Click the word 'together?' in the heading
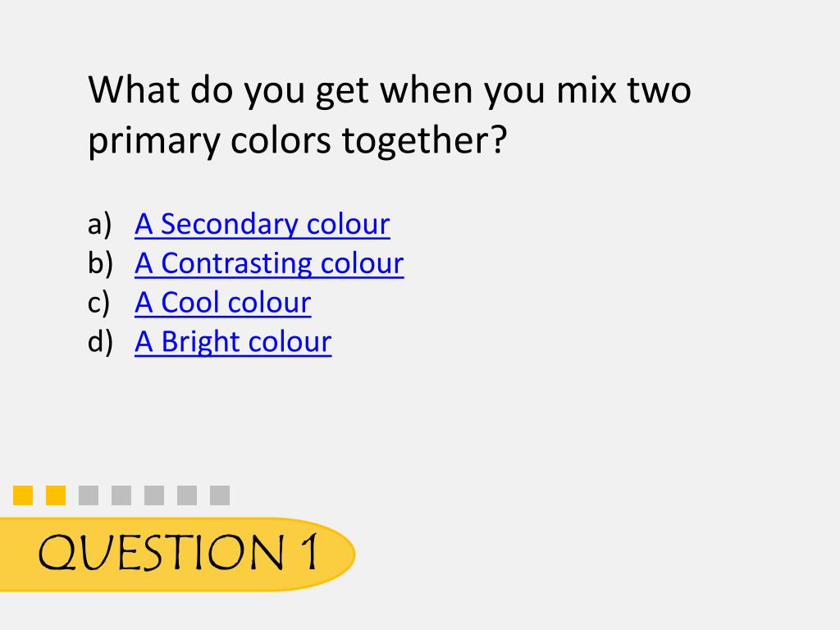 point(424,140)
